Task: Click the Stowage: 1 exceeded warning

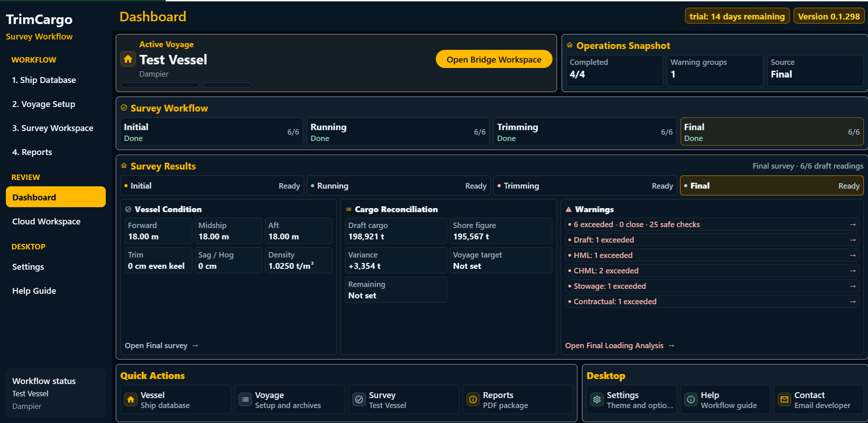Action: tap(712, 286)
